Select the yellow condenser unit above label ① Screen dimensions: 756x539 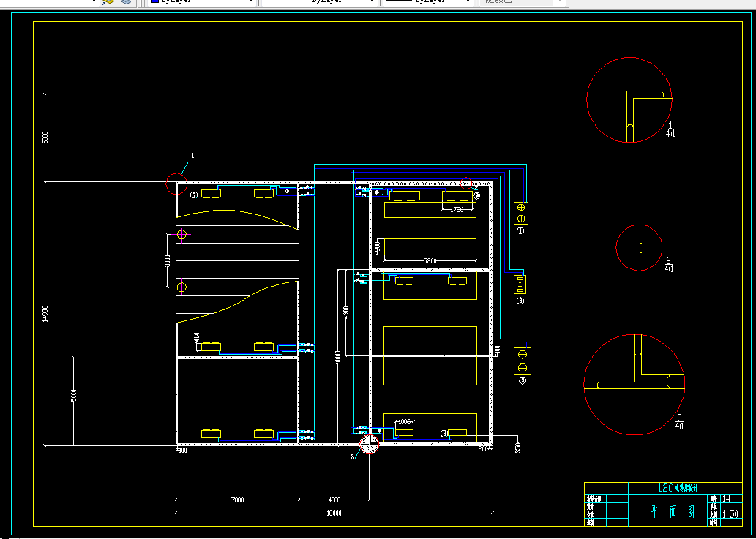point(521,213)
